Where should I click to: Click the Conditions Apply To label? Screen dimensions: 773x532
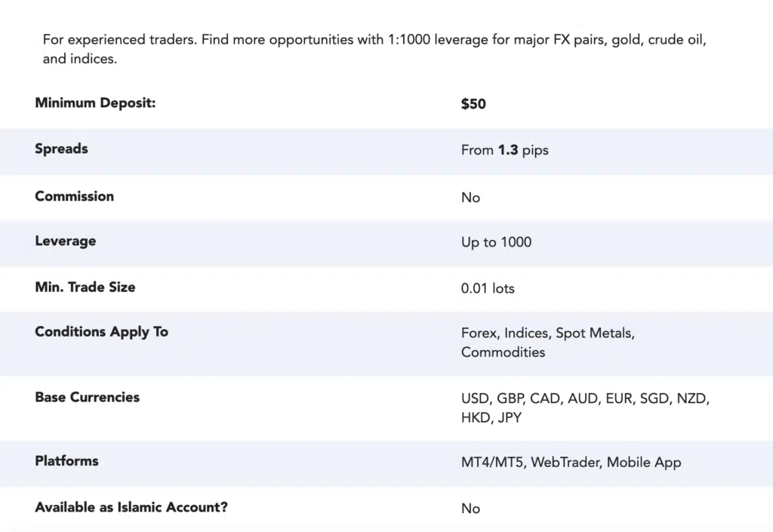tap(102, 332)
